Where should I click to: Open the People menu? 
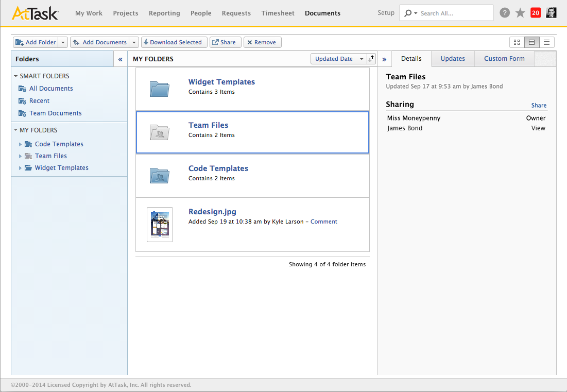pyautogui.click(x=201, y=13)
